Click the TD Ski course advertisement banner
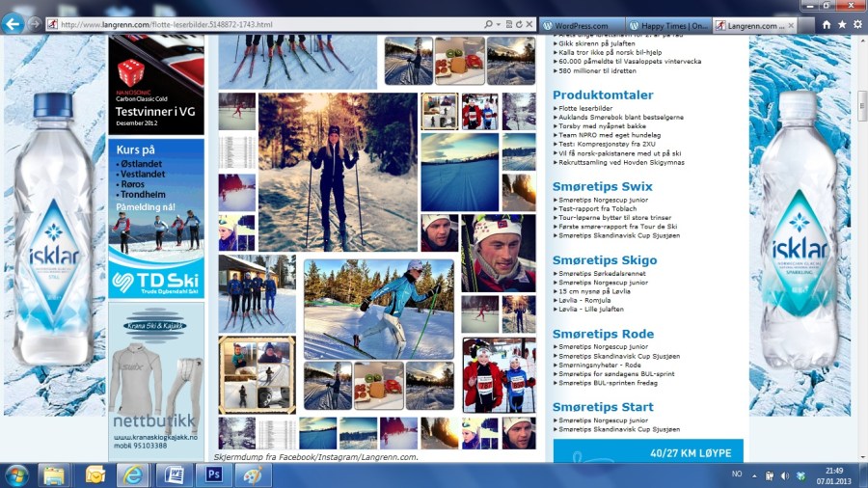868x488 pixels. point(156,218)
